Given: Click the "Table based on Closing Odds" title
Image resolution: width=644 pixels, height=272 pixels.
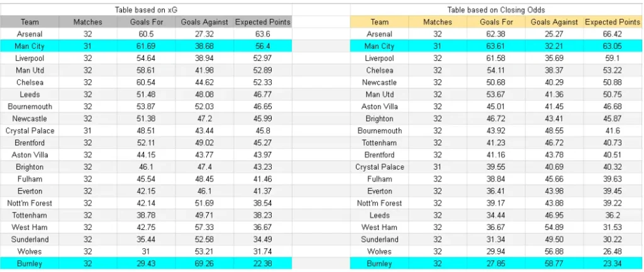Looking at the screenshot, I should (x=496, y=10).
